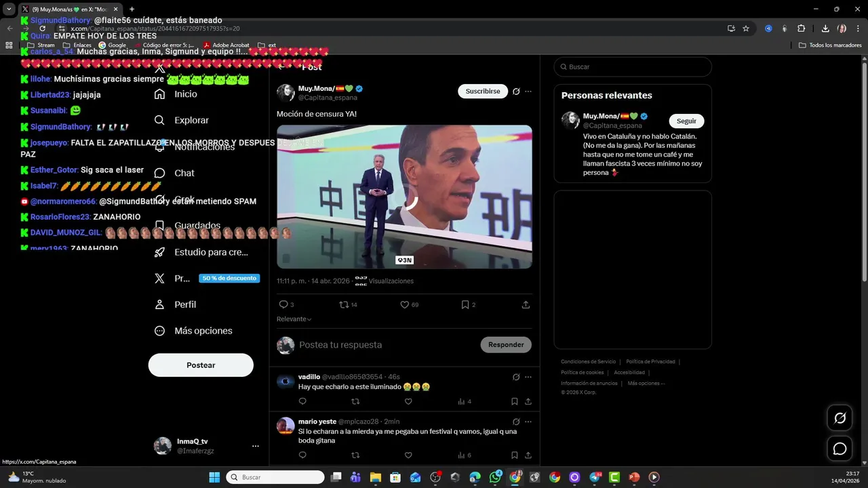Image resolution: width=868 pixels, height=488 pixels.
Task: Click the reply icon with 3 replies
Action: pos(283,305)
